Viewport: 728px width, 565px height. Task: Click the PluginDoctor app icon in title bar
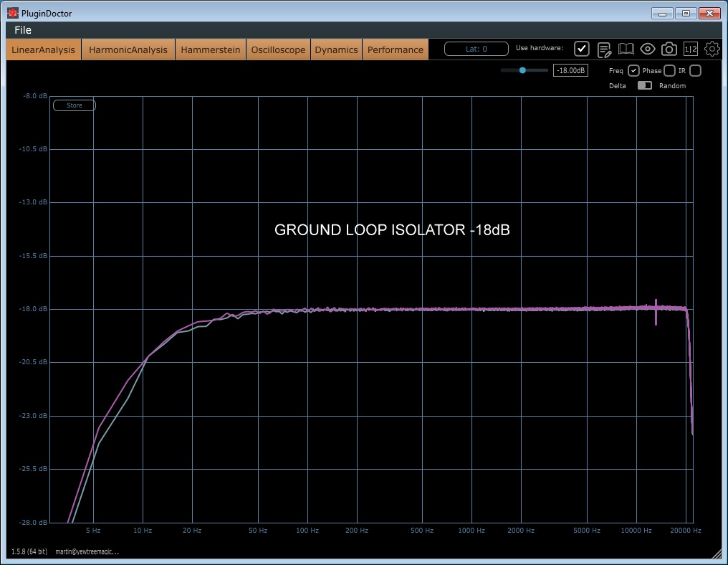coord(13,13)
